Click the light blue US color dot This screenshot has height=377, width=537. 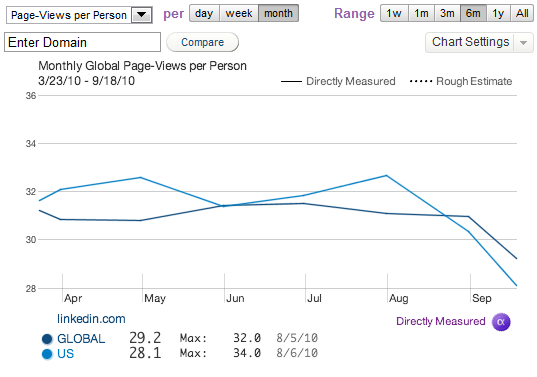pos(47,354)
